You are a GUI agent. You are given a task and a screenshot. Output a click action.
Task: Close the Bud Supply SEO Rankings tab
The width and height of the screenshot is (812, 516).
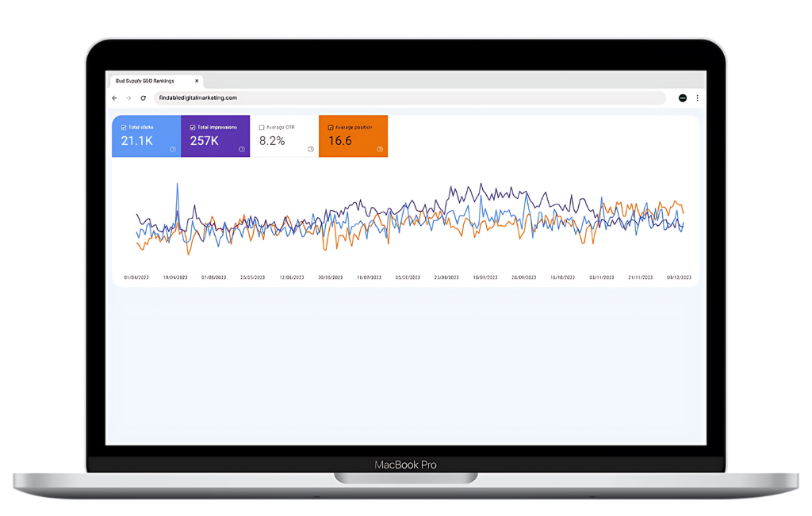click(197, 81)
